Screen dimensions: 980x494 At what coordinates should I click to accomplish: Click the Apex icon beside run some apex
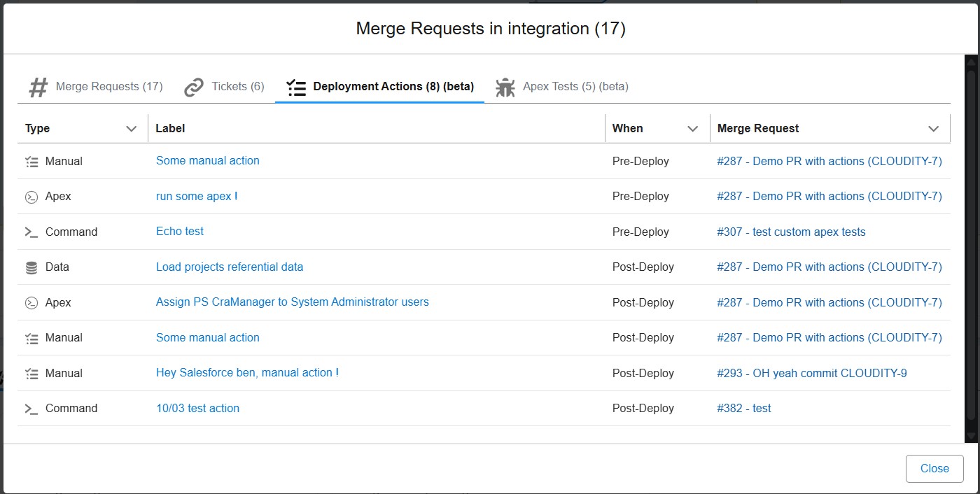coord(31,197)
